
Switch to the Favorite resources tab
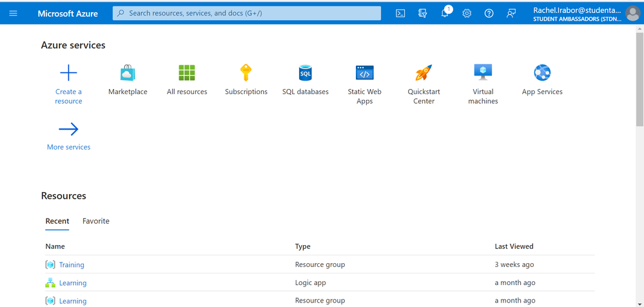click(x=95, y=221)
